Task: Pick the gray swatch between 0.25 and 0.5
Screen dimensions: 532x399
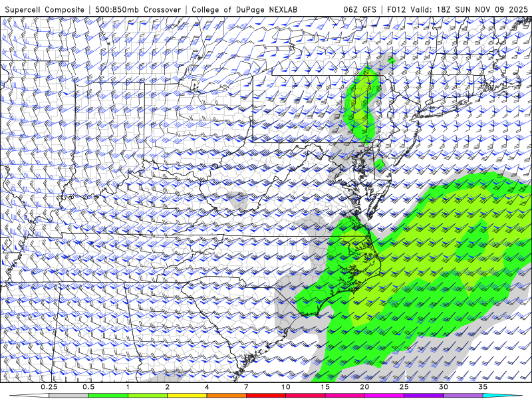Action: pos(69,396)
